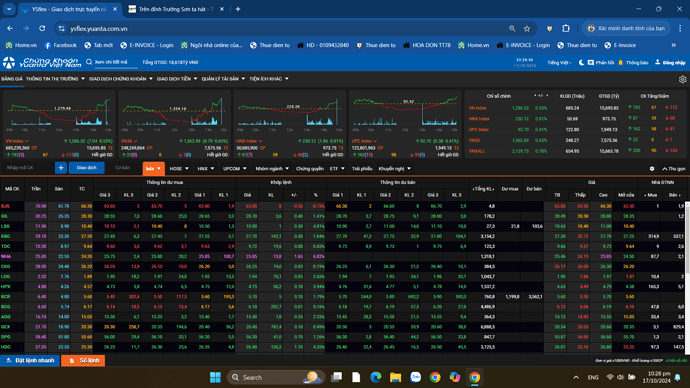Open File Explorer from the taskbar
This screenshot has width=690, height=388.
click(395, 377)
